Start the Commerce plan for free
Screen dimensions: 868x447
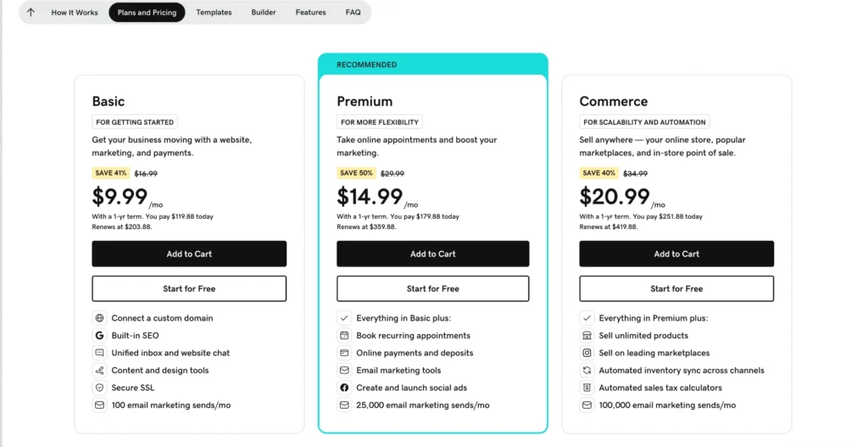tap(676, 288)
